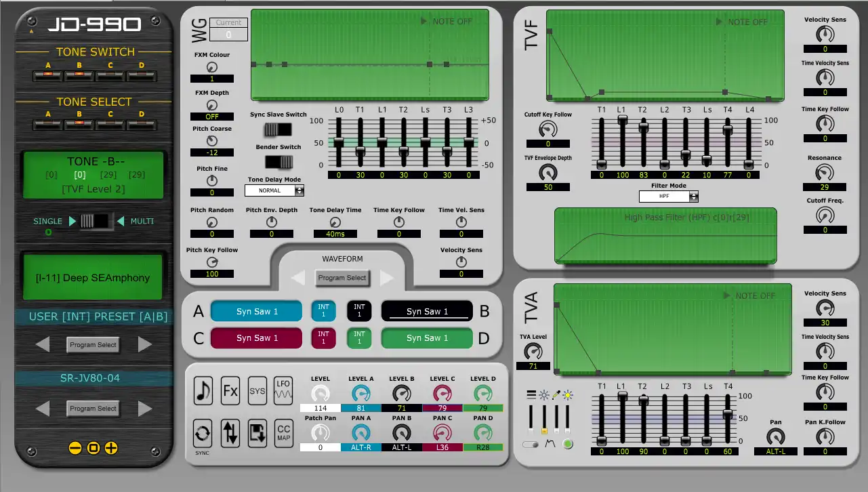Screen dimensions: 868x492
Task: Click the yellow minus zoom-out icon
Action: point(75,448)
